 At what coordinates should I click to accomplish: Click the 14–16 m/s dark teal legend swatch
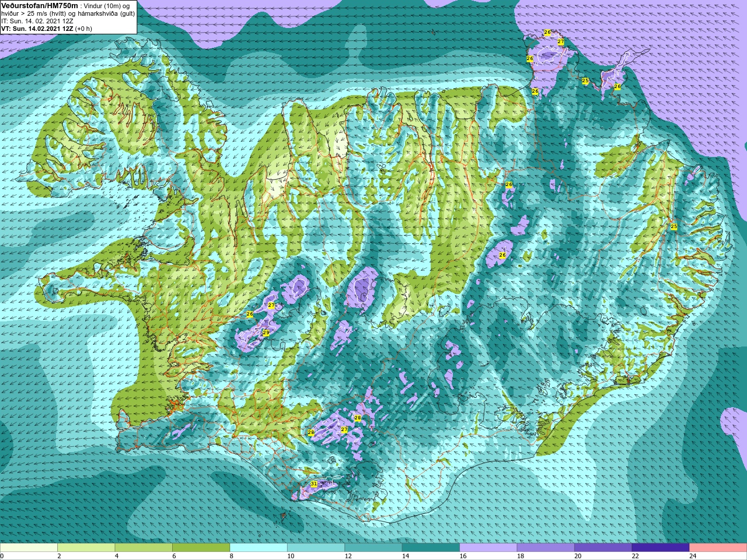(x=431, y=548)
